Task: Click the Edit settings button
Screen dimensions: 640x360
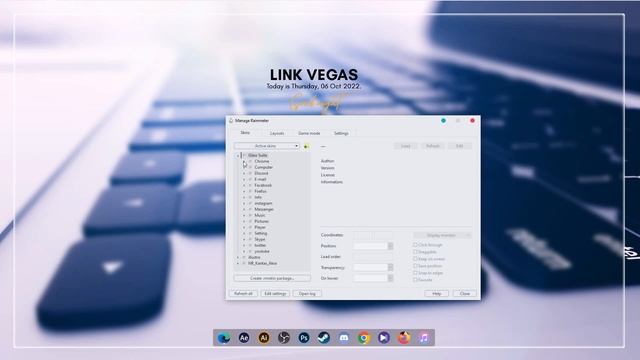Action: 275,293
